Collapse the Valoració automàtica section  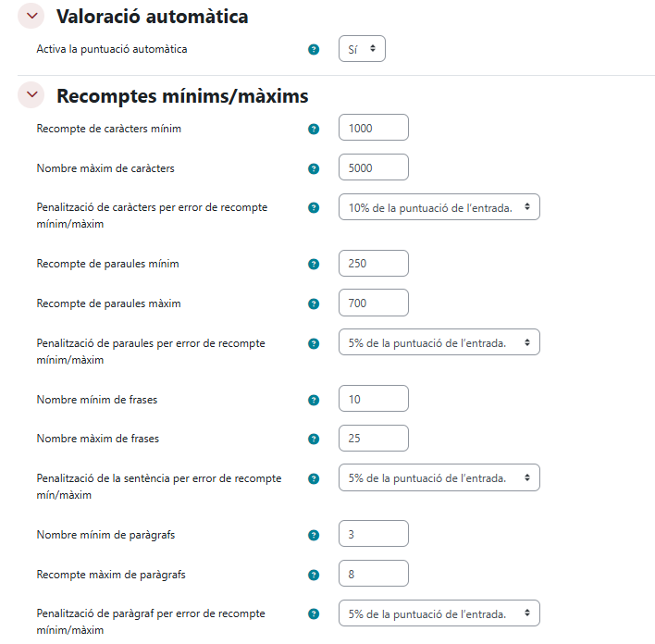click(x=31, y=16)
